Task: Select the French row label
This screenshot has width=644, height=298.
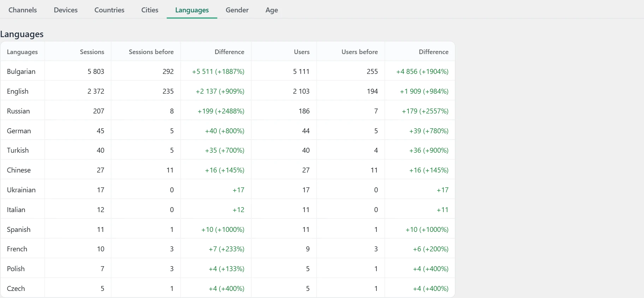Action: point(17,249)
